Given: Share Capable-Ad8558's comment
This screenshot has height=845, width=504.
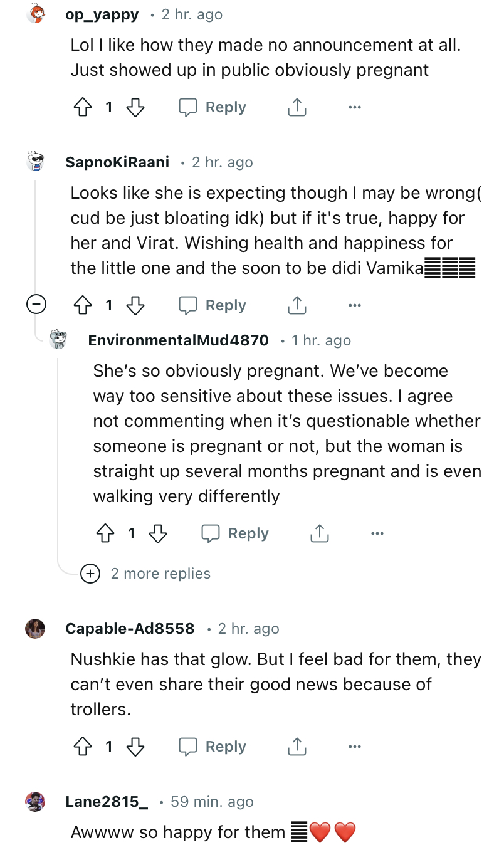Looking at the screenshot, I should click(297, 747).
